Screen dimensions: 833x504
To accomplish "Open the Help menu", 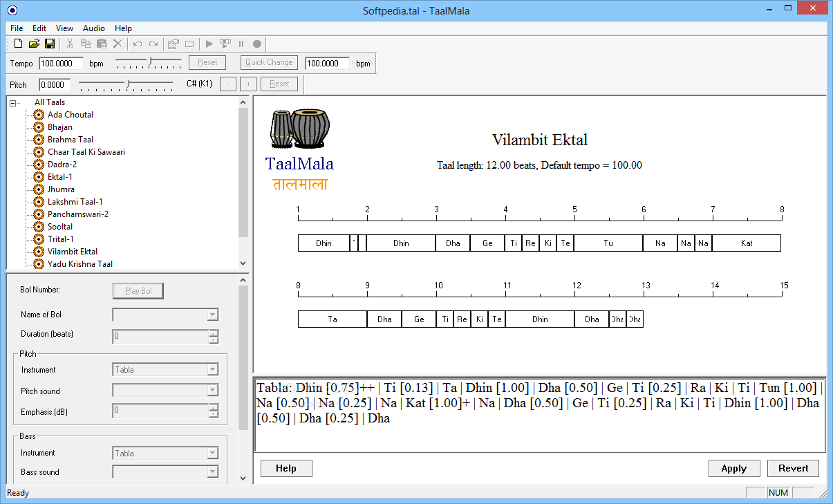I will coord(123,28).
